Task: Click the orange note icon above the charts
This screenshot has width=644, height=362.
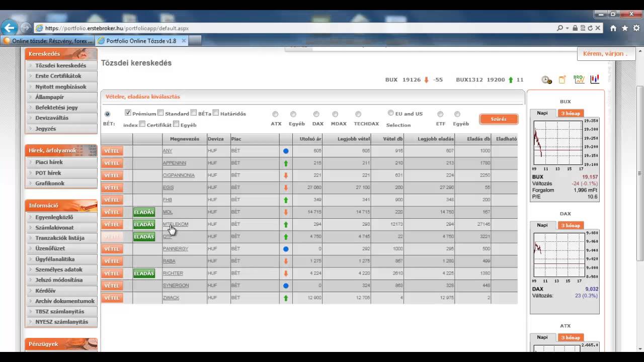Action: 562,79
